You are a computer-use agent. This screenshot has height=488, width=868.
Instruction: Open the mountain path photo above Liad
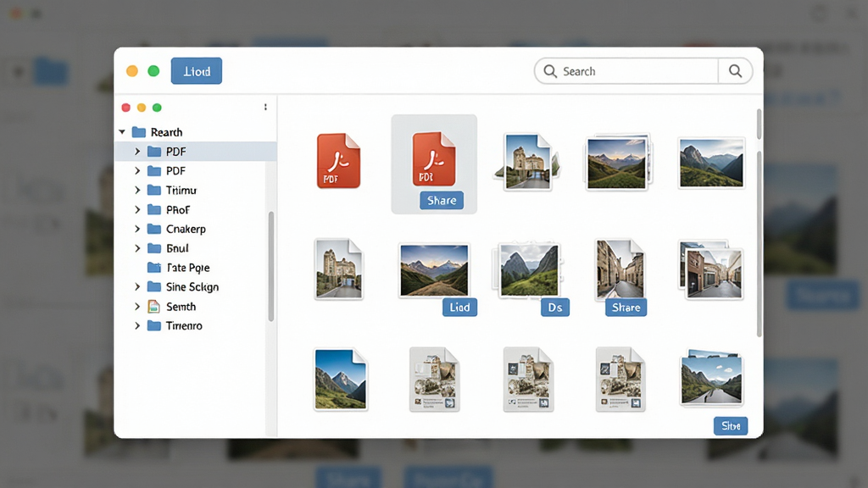pos(434,270)
